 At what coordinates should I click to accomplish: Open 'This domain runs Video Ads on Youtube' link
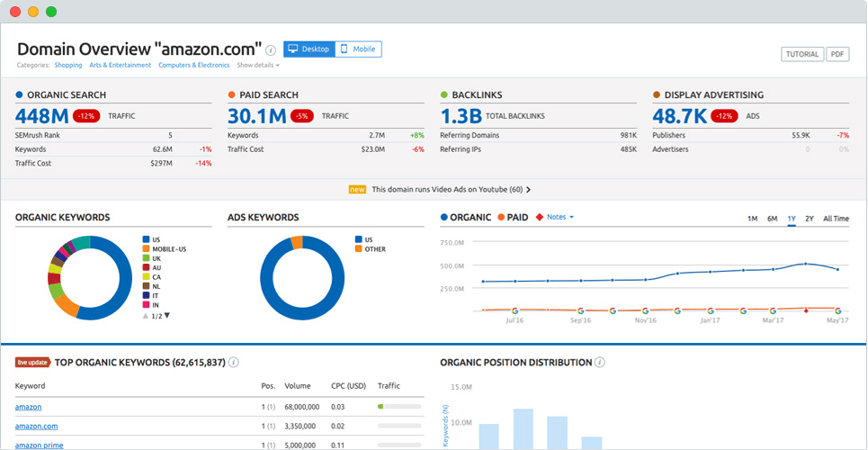pyautogui.click(x=447, y=190)
